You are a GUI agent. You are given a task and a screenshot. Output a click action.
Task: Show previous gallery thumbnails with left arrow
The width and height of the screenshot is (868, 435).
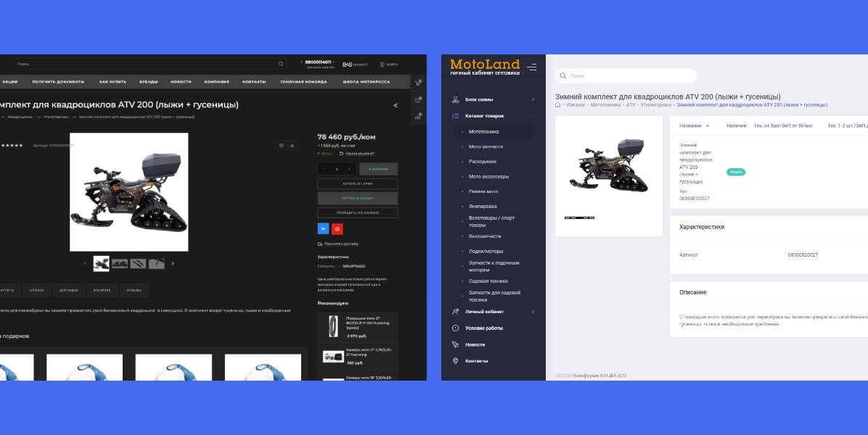point(85,264)
